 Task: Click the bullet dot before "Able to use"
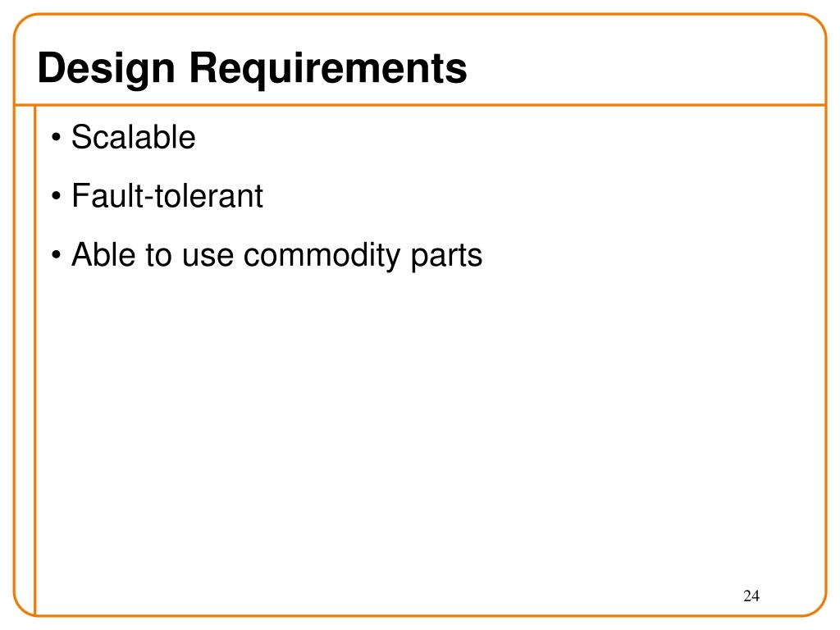coord(57,256)
